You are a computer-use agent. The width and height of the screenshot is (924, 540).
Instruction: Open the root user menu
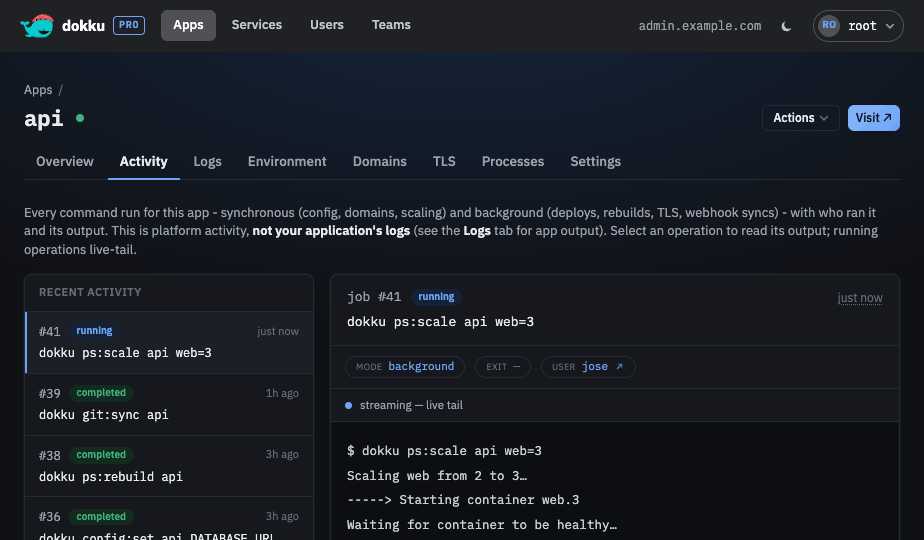pos(858,26)
